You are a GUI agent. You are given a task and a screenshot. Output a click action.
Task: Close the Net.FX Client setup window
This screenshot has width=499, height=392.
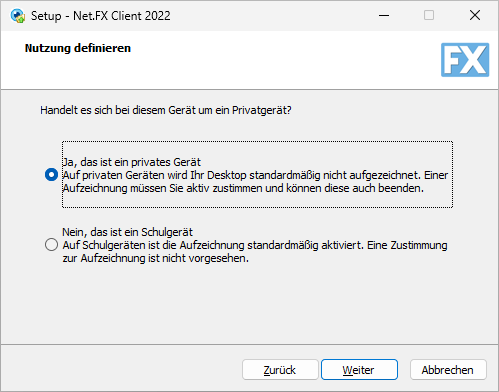pyautogui.click(x=475, y=15)
